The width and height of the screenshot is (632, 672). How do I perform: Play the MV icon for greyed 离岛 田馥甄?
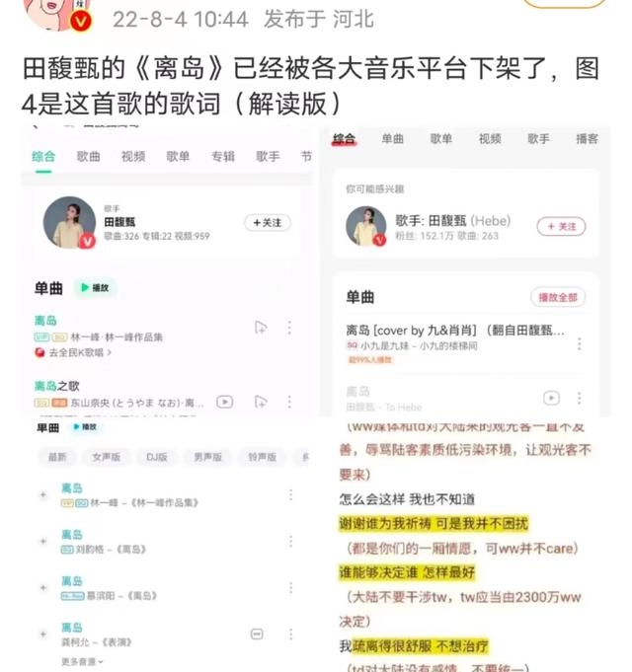tap(551, 398)
